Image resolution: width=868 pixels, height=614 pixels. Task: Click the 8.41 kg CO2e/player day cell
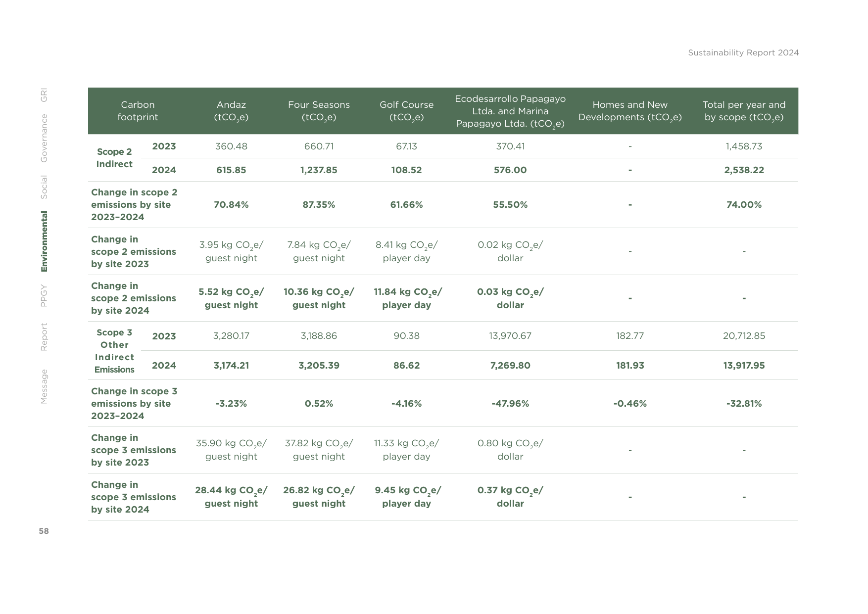(x=406, y=251)
